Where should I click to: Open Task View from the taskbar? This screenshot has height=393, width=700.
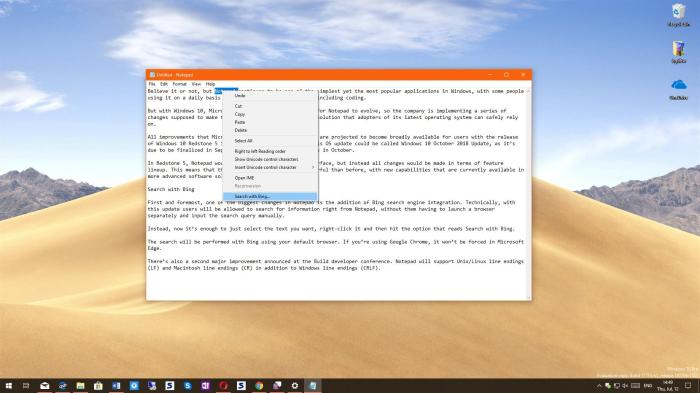tap(26, 385)
